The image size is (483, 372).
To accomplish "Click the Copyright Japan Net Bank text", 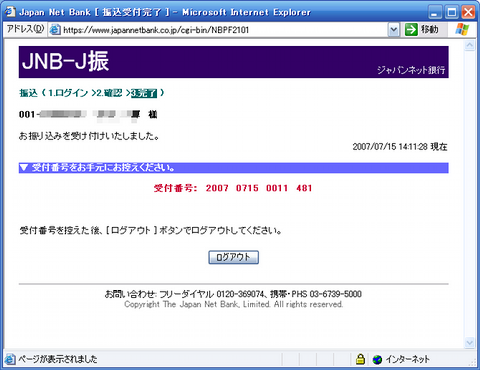I will click(233, 304).
